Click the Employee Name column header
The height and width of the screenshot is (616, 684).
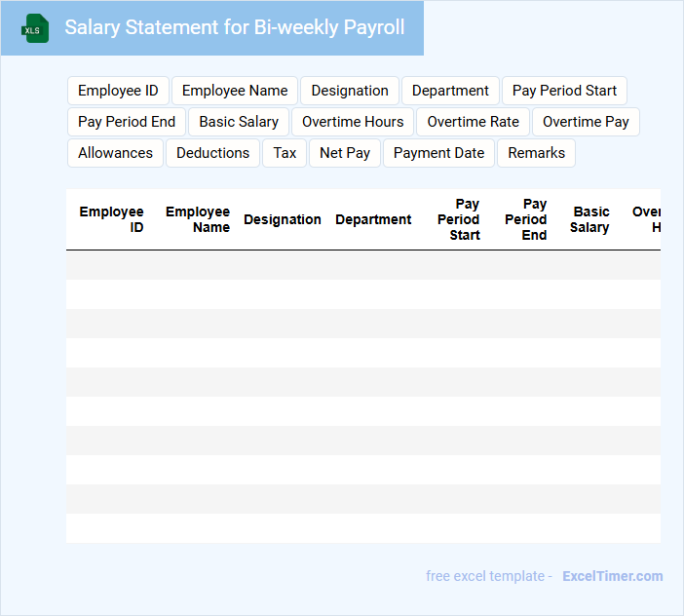point(198,219)
